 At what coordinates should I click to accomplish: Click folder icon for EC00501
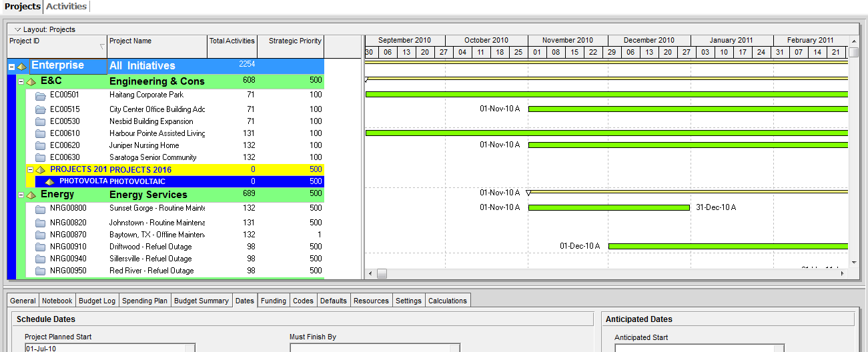pyautogui.click(x=40, y=95)
